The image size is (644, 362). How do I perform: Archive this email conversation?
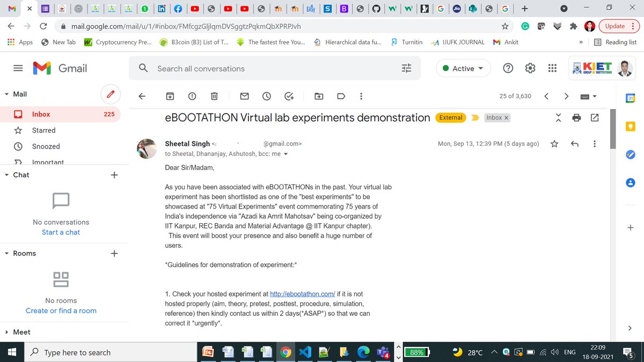[x=170, y=96]
